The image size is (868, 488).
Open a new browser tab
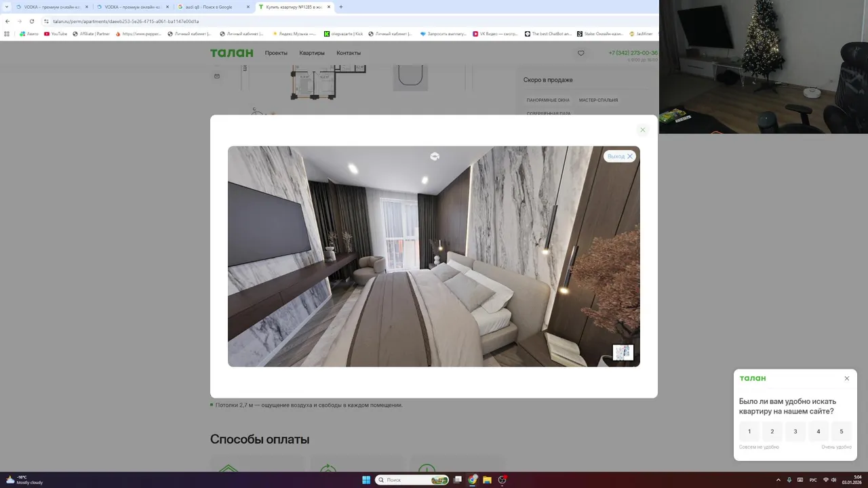(340, 7)
